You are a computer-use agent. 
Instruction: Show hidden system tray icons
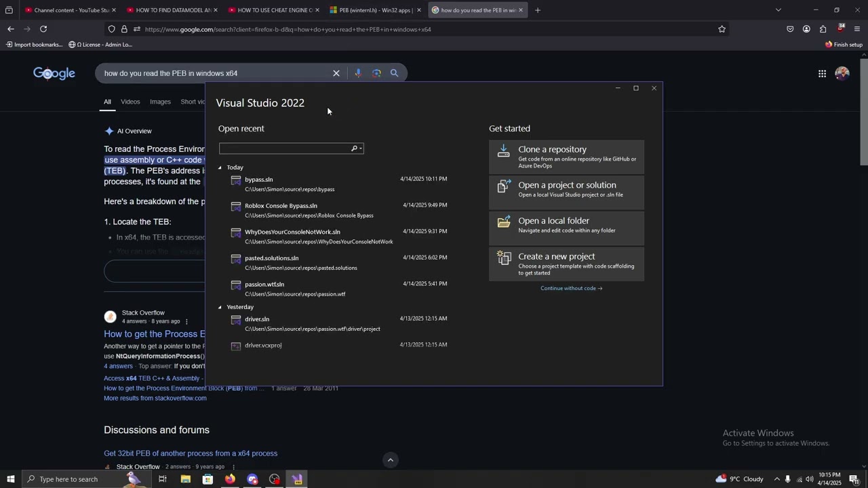[x=776, y=479]
